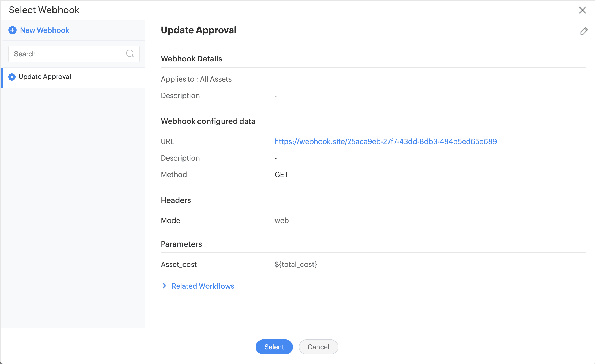Open the Related Workflows section link
595x364 pixels.
[x=203, y=286]
